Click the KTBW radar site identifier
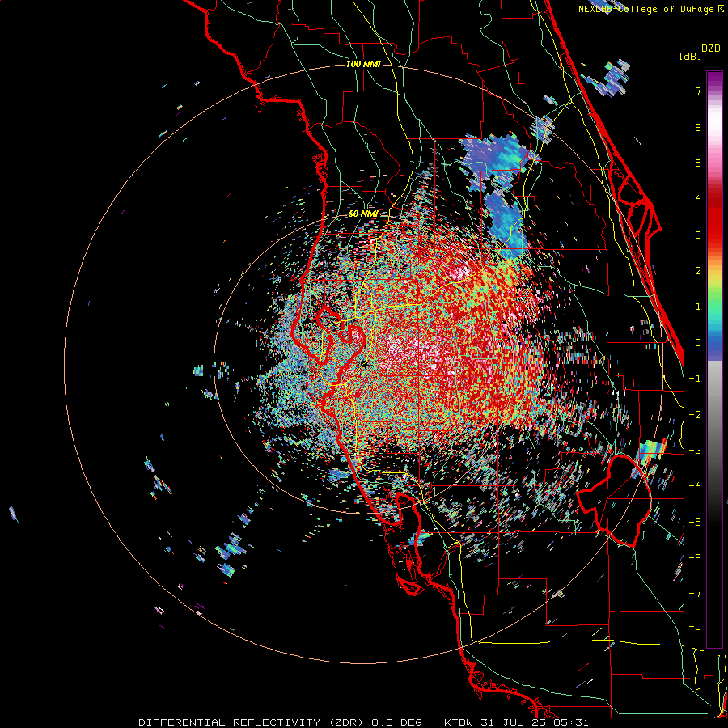This screenshot has width=728, height=728. click(x=459, y=722)
